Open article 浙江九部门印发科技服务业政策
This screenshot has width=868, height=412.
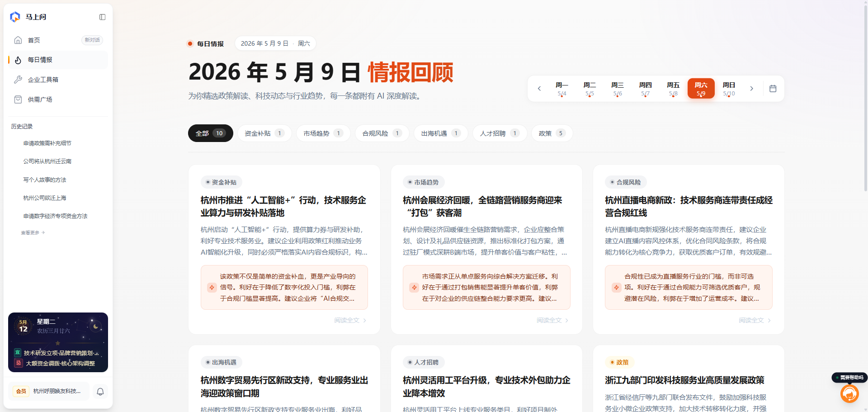[x=684, y=380]
